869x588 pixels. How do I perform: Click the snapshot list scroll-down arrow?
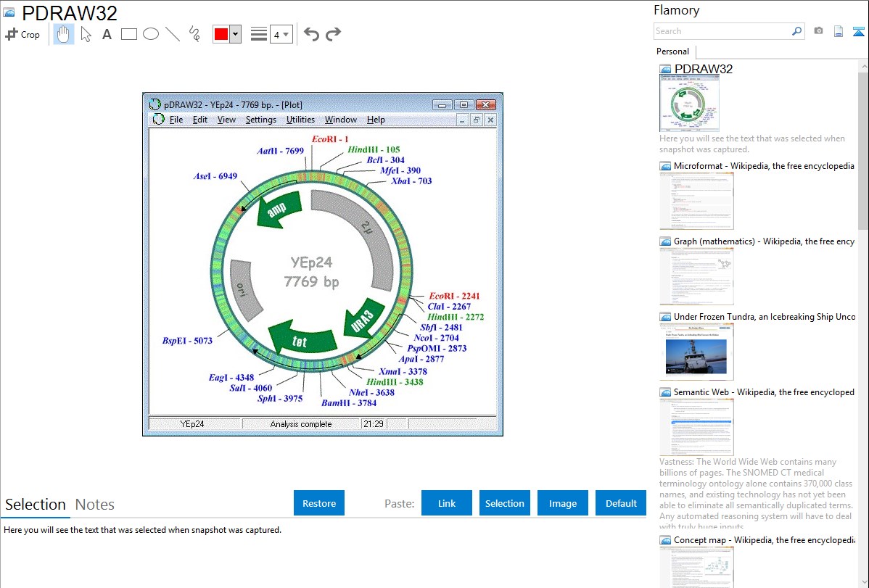click(x=864, y=582)
